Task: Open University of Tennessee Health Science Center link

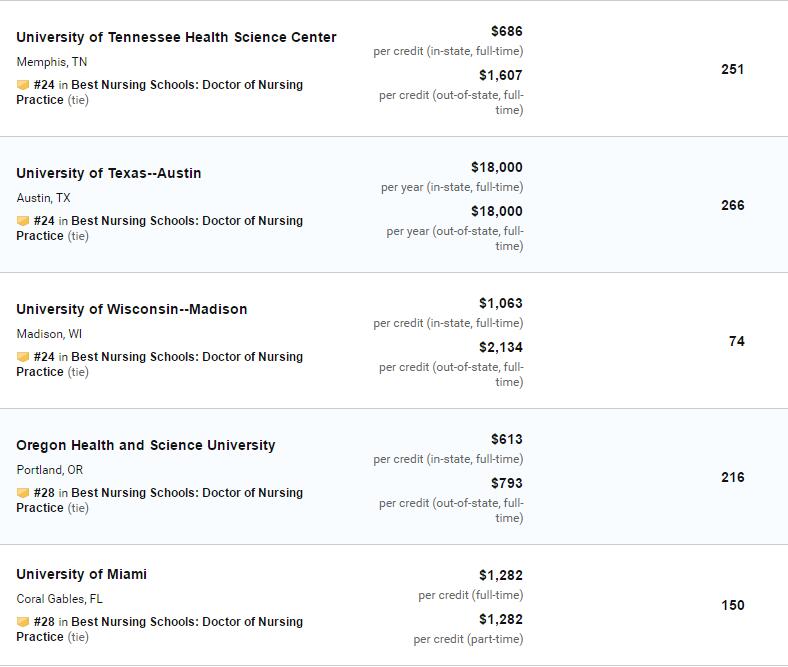Action: [176, 37]
